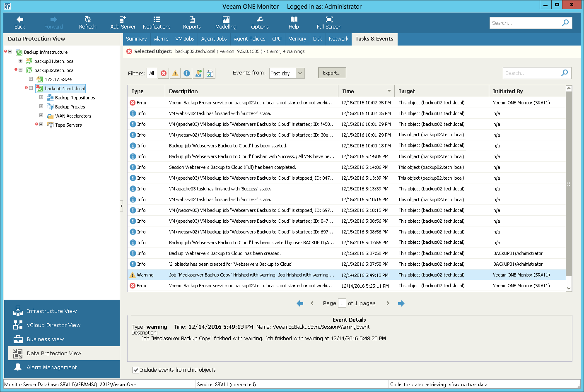Image resolution: width=584 pixels, height=392 pixels.
Task: Filter events by info icon
Action: click(x=187, y=73)
